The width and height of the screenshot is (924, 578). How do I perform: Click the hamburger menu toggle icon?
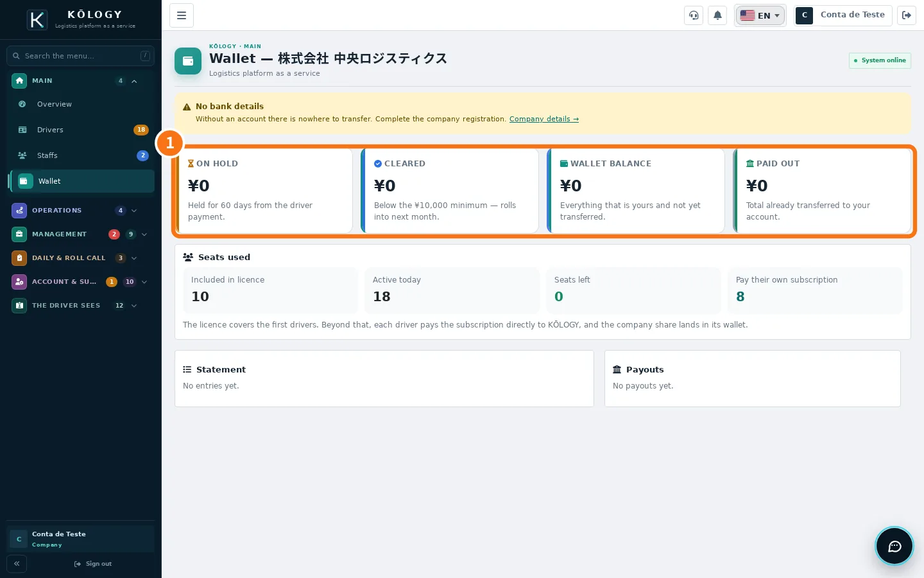pyautogui.click(x=182, y=15)
